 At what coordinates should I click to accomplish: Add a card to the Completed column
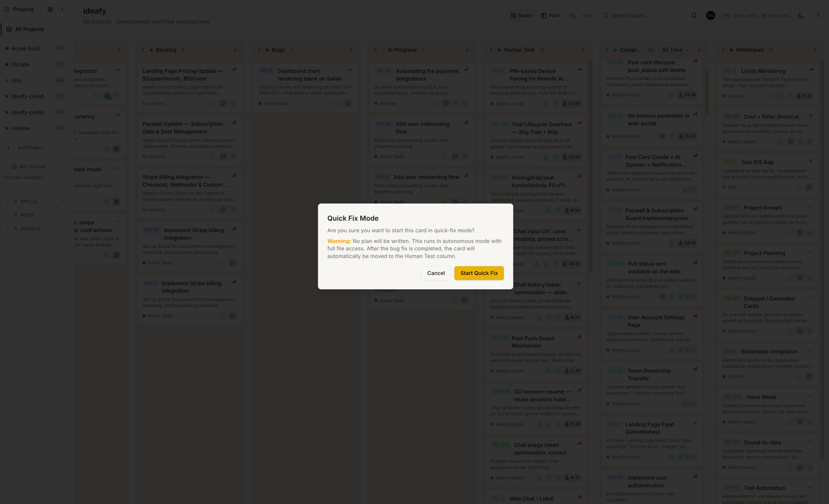(x=699, y=50)
